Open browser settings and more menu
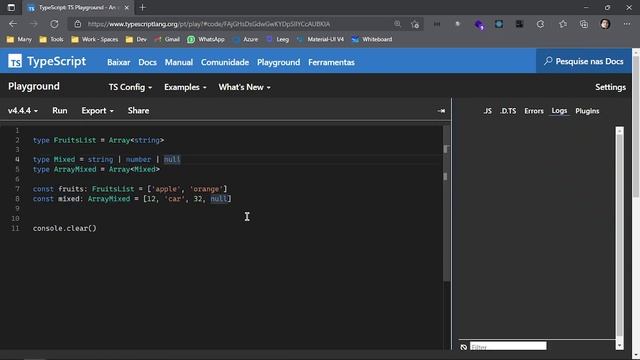 [x=627, y=24]
